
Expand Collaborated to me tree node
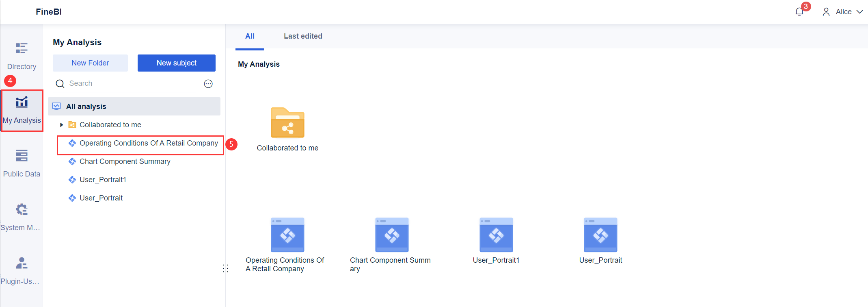click(x=62, y=125)
